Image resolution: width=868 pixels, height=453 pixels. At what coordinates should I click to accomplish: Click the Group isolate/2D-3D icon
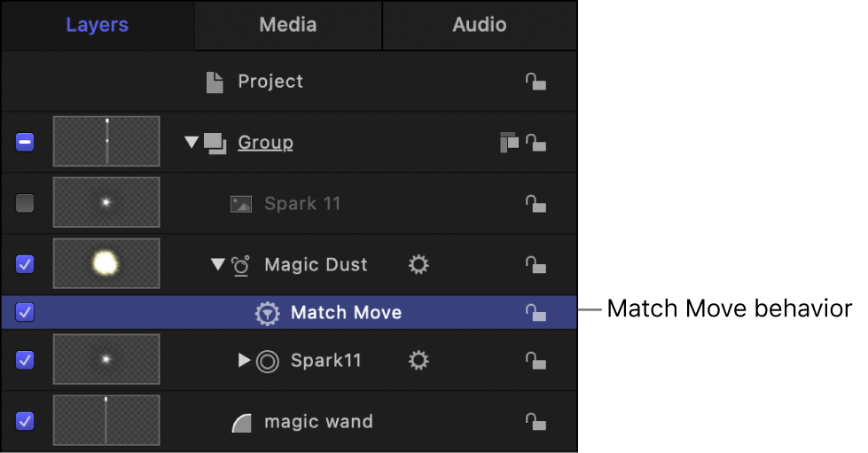coord(508,142)
